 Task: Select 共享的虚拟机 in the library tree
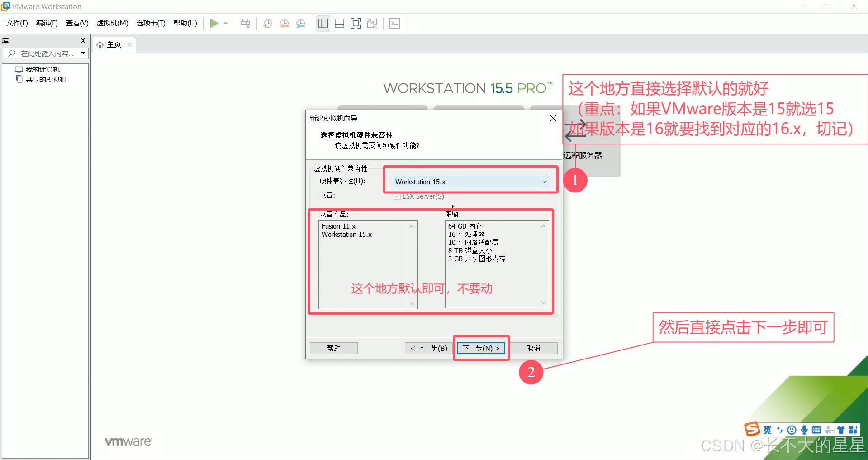point(46,79)
